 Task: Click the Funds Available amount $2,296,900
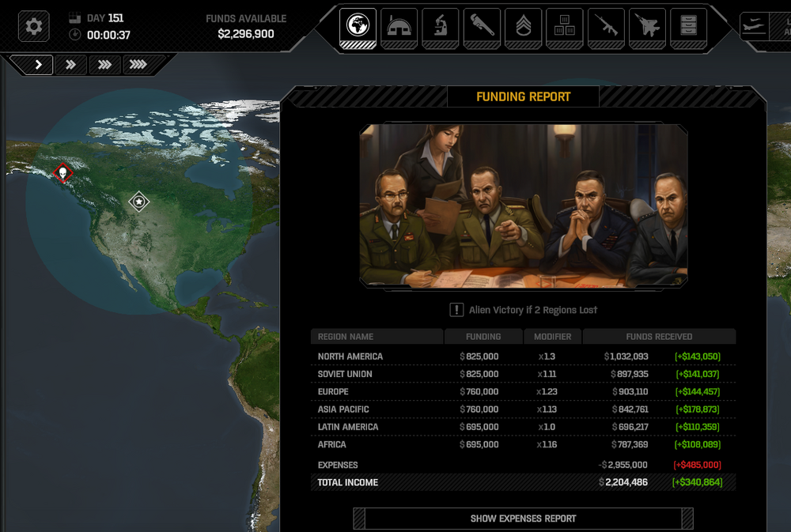(x=246, y=34)
